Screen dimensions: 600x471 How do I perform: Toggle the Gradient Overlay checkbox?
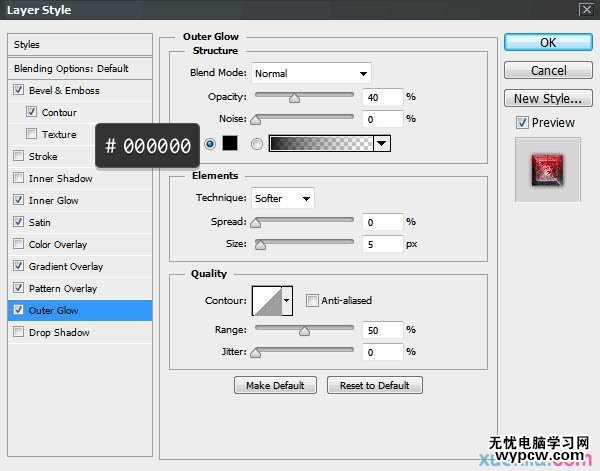click(x=18, y=266)
